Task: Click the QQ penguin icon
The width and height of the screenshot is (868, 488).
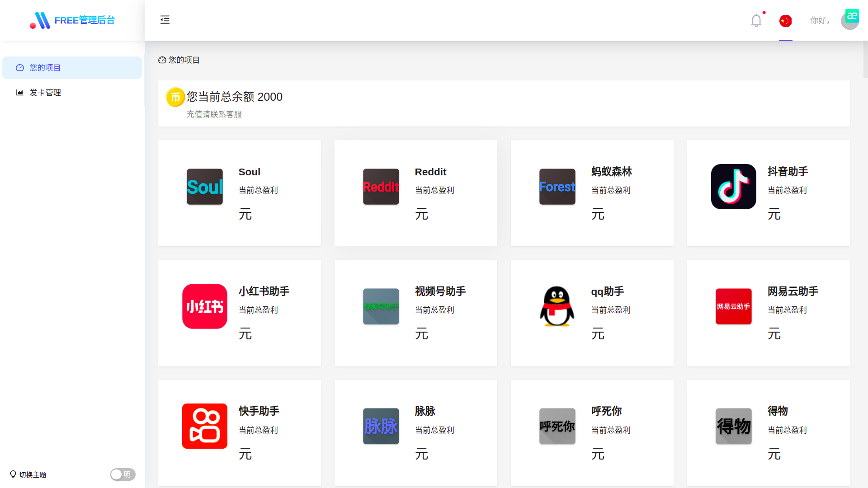Action: click(557, 306)
